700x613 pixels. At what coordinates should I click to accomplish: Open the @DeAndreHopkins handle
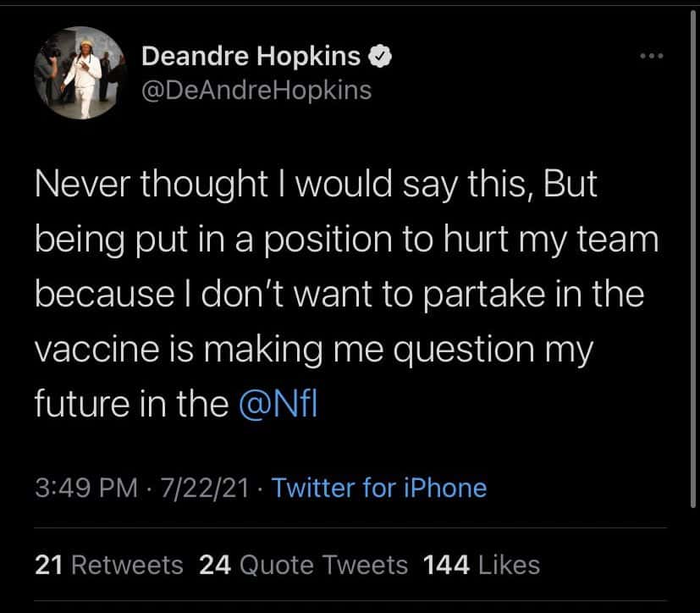256,89
